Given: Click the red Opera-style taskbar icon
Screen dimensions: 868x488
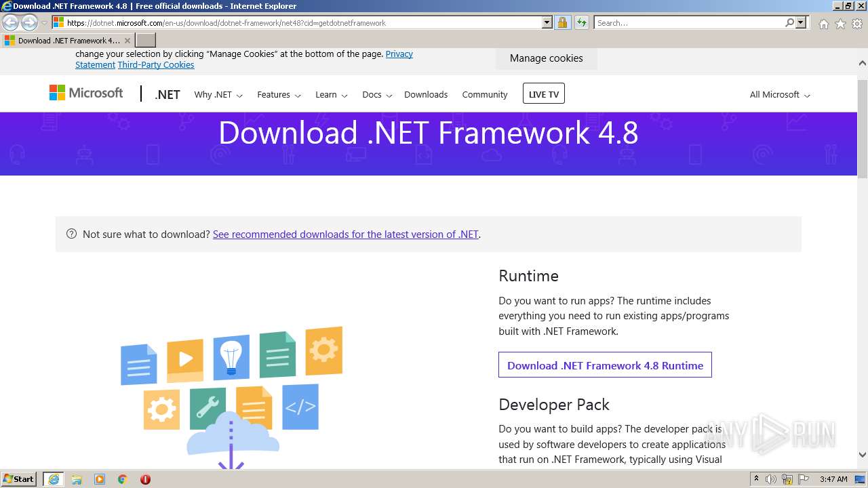Looking at the screenshot, I should (145, 479).
